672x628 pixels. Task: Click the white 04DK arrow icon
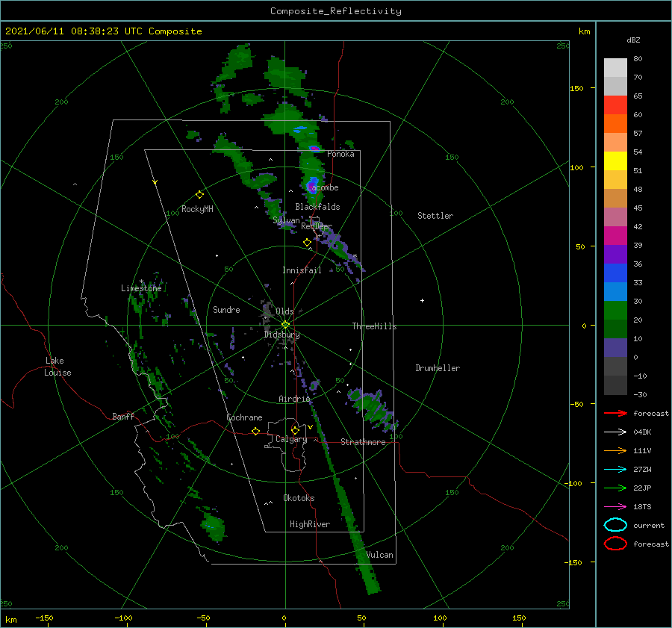click(x=615, y=432)
